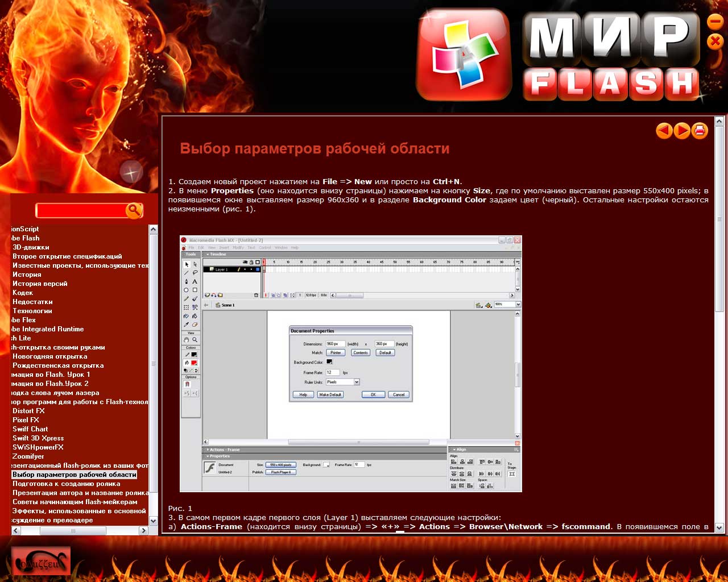Open 'открытка своими руками' topic
This screenshot has width=728, height=582.
click(58, 347)
